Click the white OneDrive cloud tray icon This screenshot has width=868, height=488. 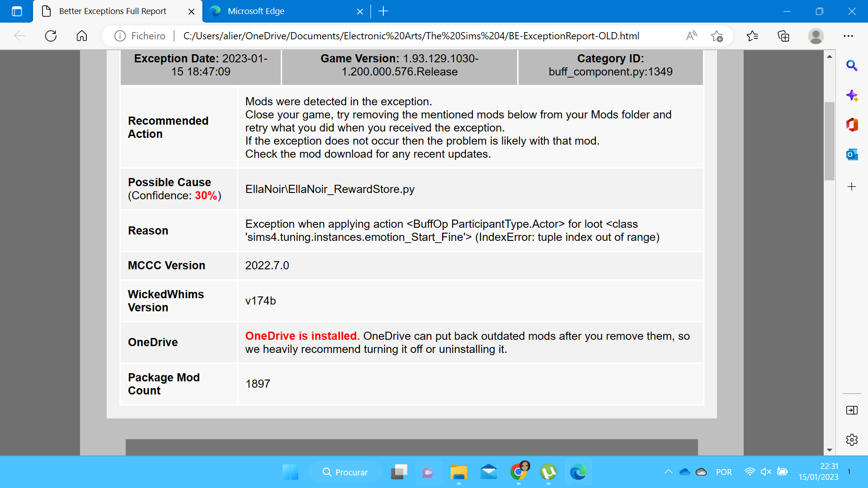click(x=701, y=472)
